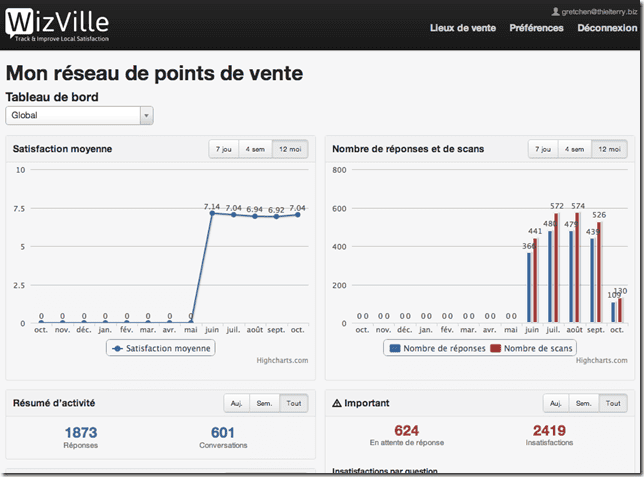Open the Global dashboard dropdown
The width and height of the screenshot is (644, 477).
coord(79,115)
